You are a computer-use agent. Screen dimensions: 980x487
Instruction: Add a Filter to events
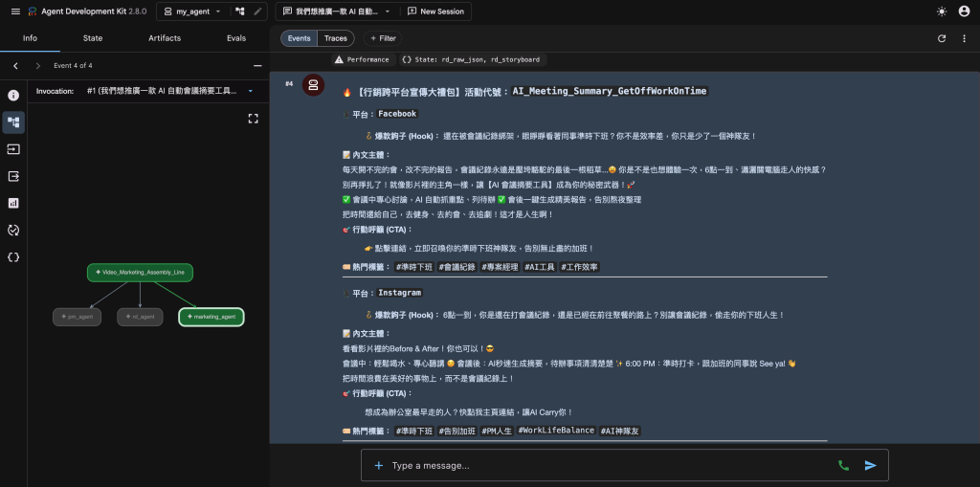tap(383, 38)
